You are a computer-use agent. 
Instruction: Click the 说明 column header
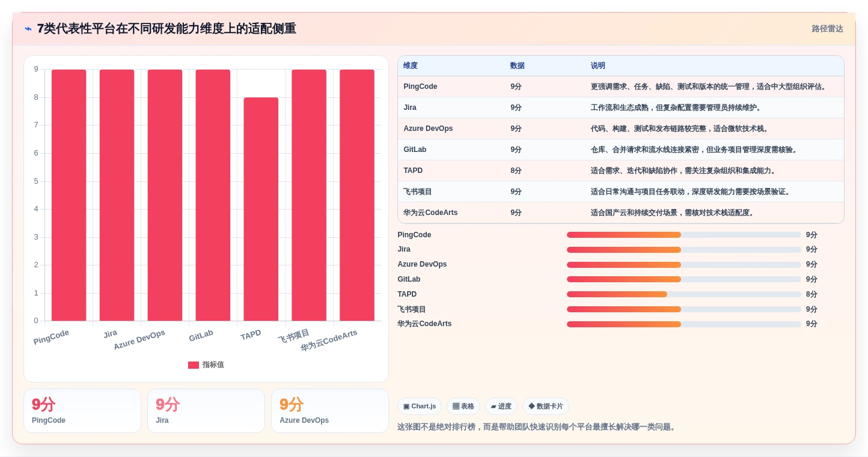598,65
